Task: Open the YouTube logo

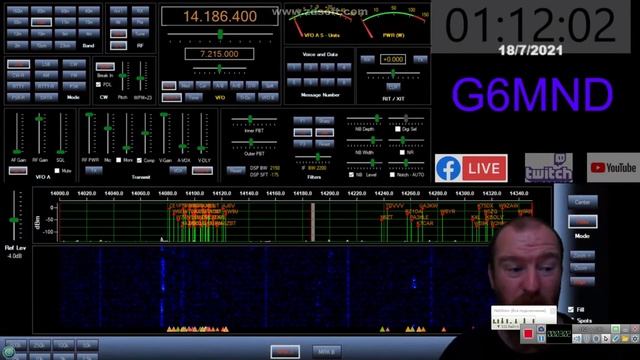Action: [613, 168]
